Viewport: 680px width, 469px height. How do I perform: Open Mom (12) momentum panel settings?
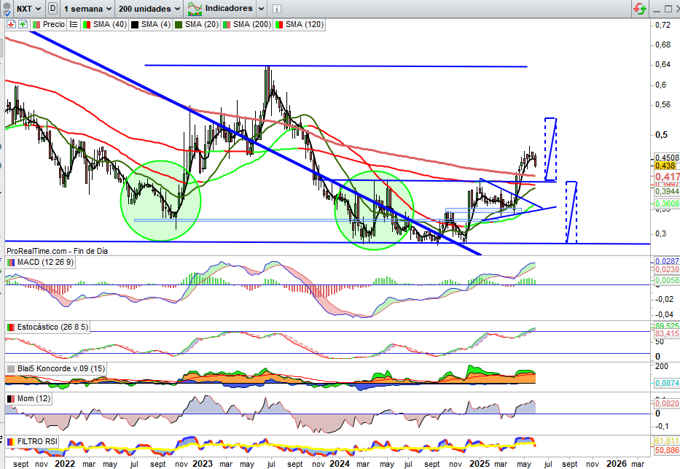(x=29, y=399)
